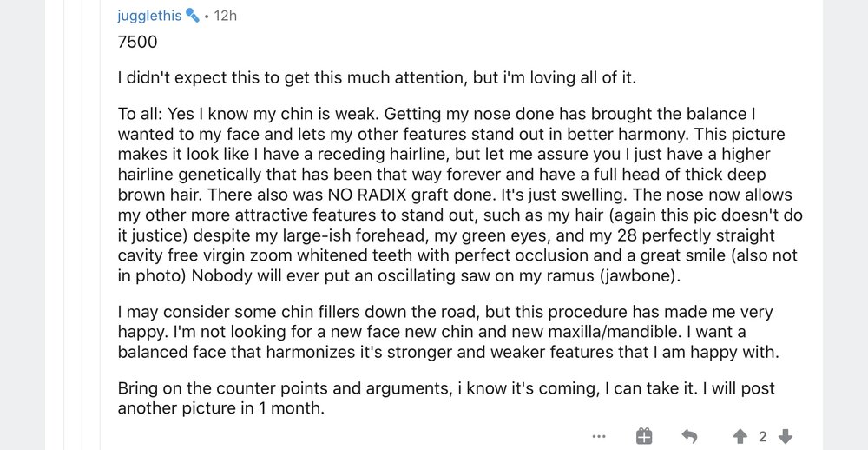Click the paragraph about chin fillers
The width and height of the screenshot is (868, 450).
449,332
